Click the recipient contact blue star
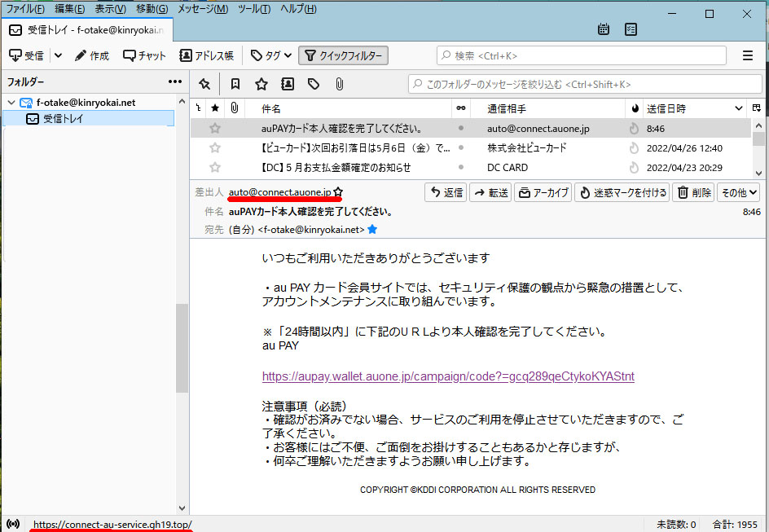The image size is (769, 532). [372, 229]
